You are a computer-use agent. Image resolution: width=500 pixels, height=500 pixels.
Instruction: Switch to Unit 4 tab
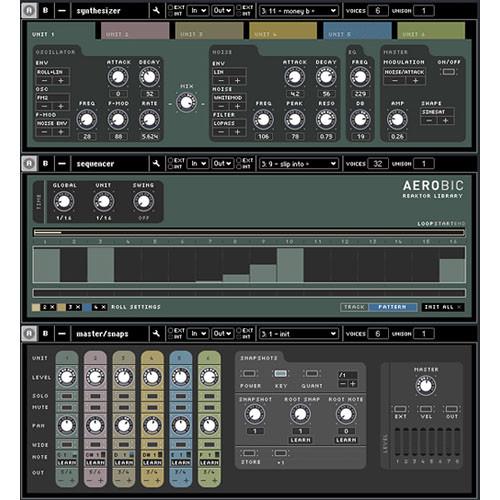coord(283,31)
